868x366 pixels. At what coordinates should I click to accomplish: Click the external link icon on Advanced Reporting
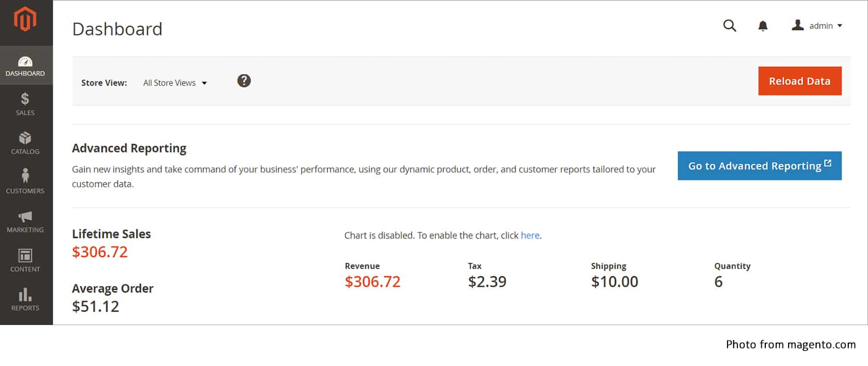828,163
